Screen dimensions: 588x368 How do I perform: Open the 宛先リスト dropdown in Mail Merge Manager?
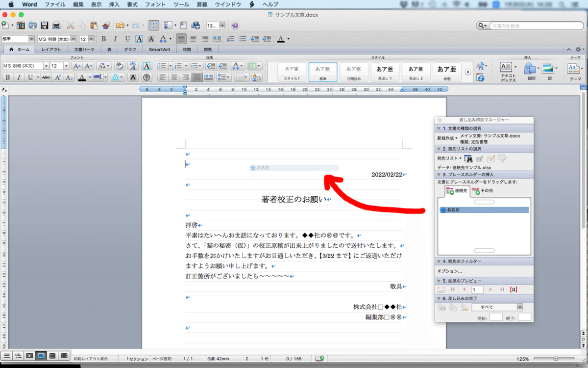(x=449, y=158)
